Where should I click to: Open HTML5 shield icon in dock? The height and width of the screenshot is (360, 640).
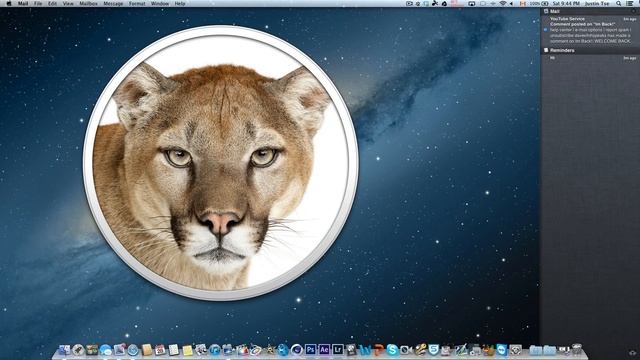[x=433, y=350]
